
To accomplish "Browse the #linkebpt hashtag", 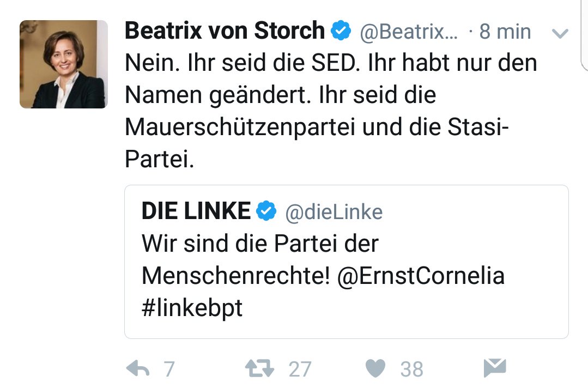I will click(x=192, y=308).
